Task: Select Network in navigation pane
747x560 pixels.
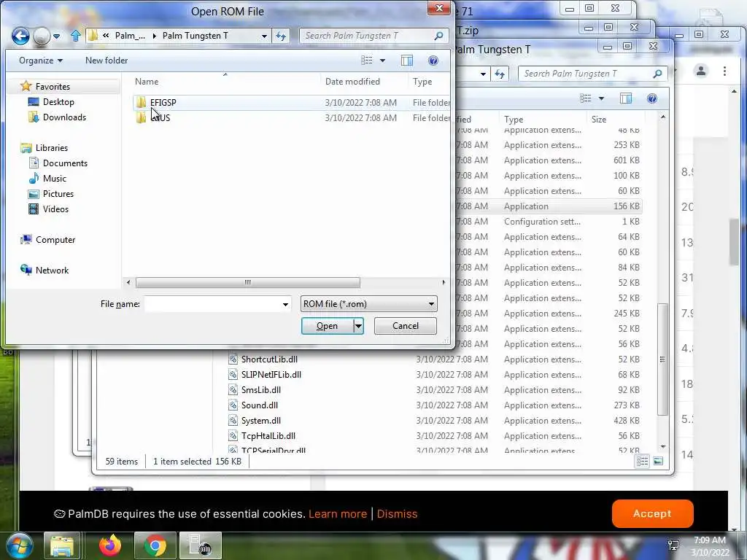Action: (52, 270)
